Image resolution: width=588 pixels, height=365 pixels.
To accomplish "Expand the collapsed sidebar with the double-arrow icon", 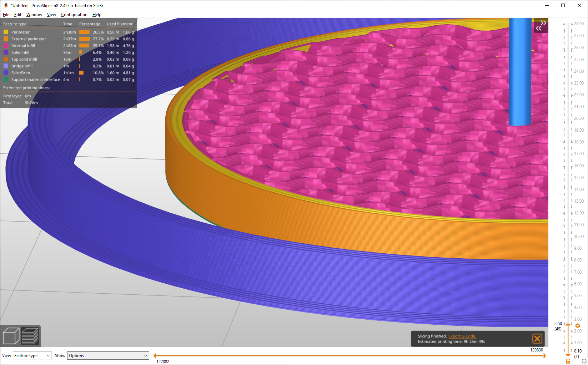I will pos(541,26).
